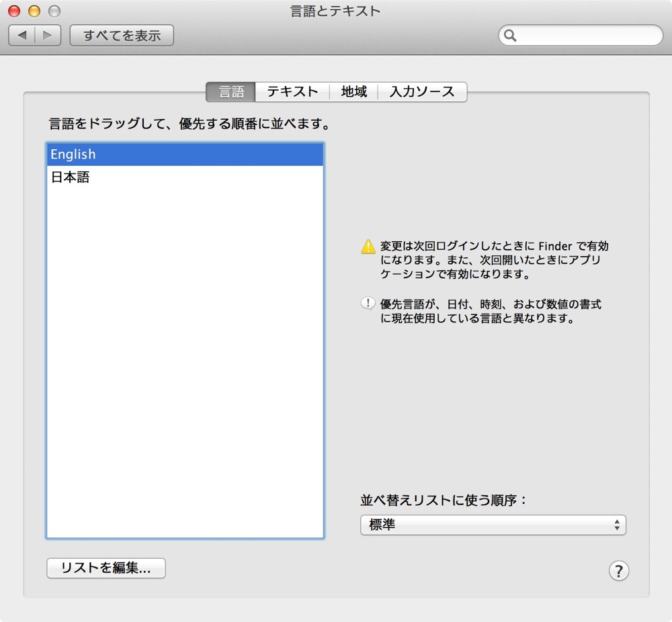Switch to the テキスト tab
The image size is (672, 622).
point(292,91)
